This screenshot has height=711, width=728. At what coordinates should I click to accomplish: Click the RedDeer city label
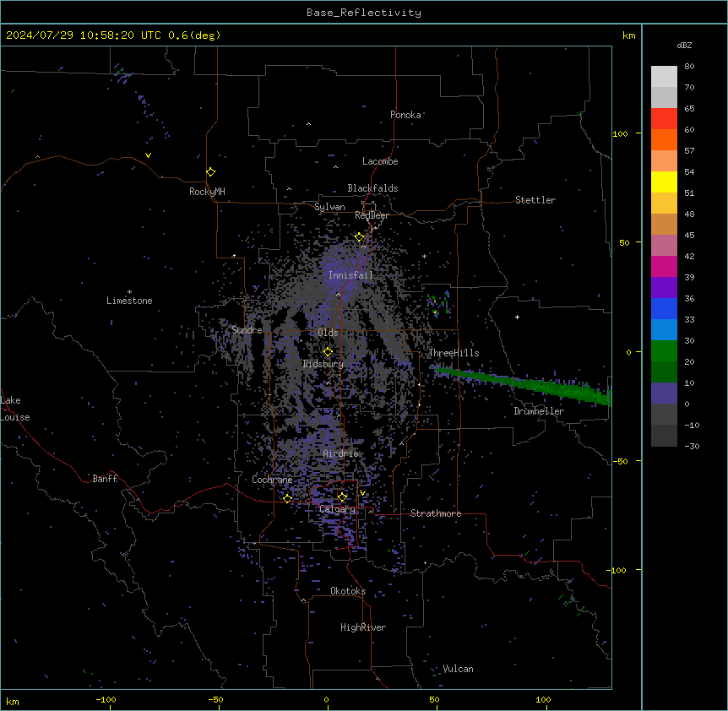tap(372, 215)
